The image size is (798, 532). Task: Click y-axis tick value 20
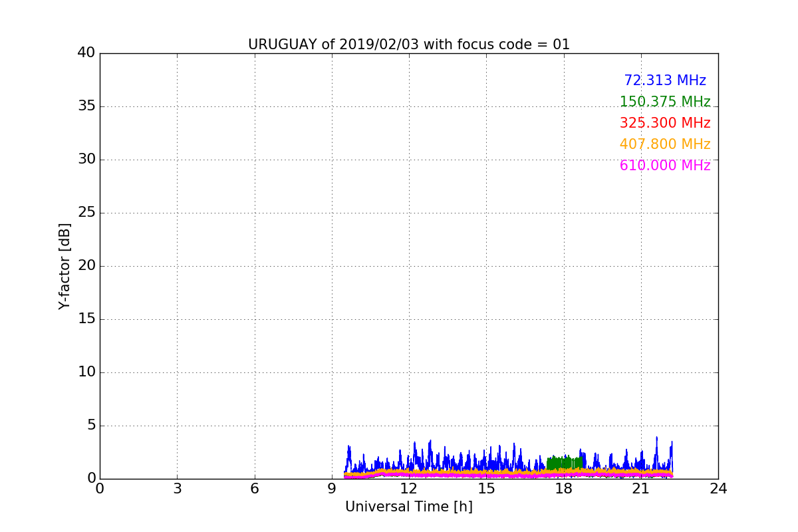point(86,265)
